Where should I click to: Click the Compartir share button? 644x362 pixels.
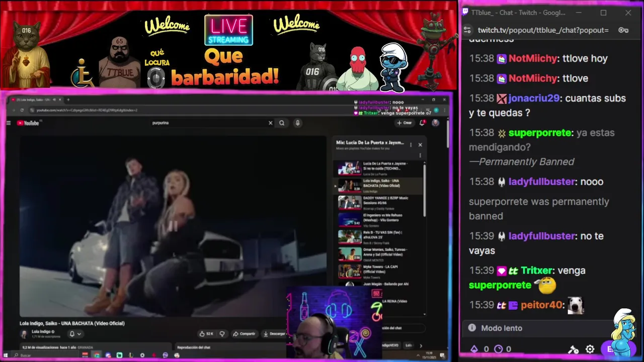(x=245, y=333)
